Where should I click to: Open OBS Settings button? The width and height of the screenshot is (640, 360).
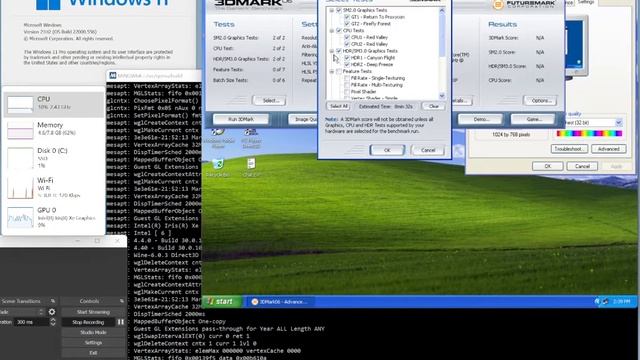(93, 342)
